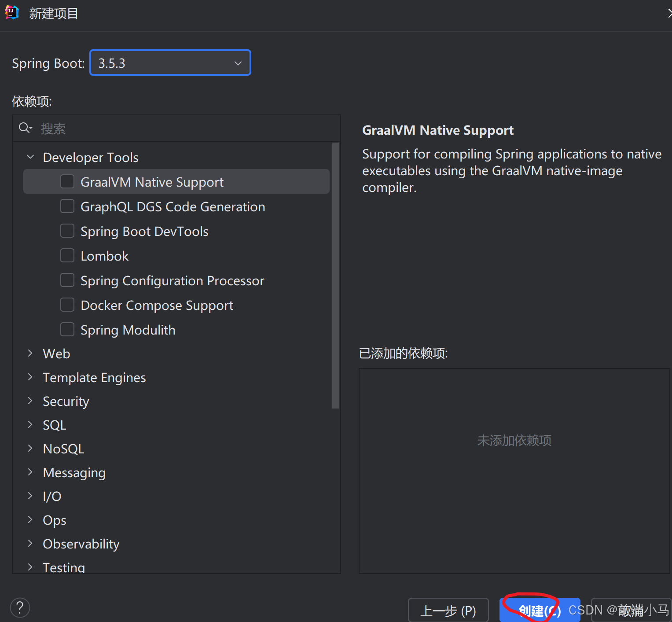Click the Web category label
This screenshot has width=672, height=622.
(57, 353)
